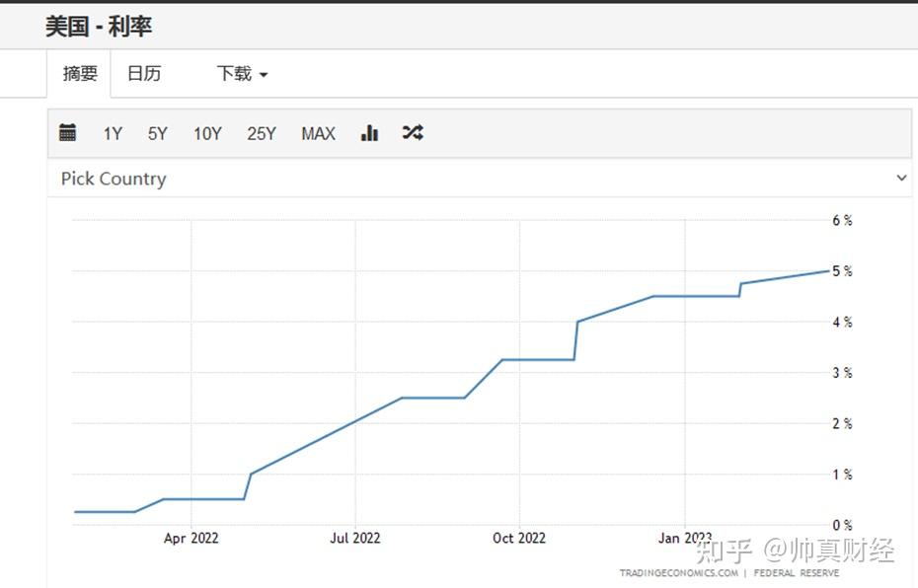Click the Jul 2022 axis label

[x=354, y=538]
